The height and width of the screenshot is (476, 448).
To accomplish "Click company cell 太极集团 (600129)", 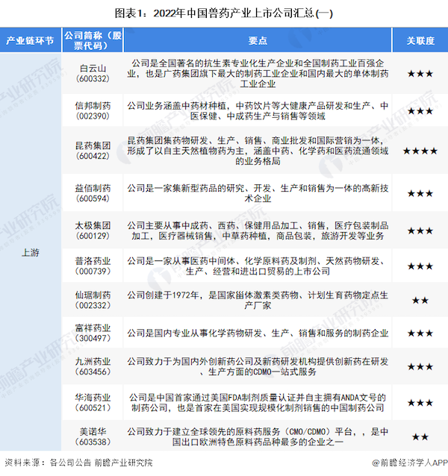I will (93, 231).
